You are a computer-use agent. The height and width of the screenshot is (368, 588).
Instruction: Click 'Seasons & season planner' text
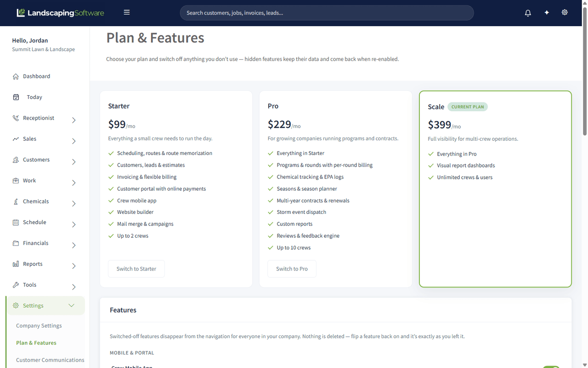(x=307, y=189)
